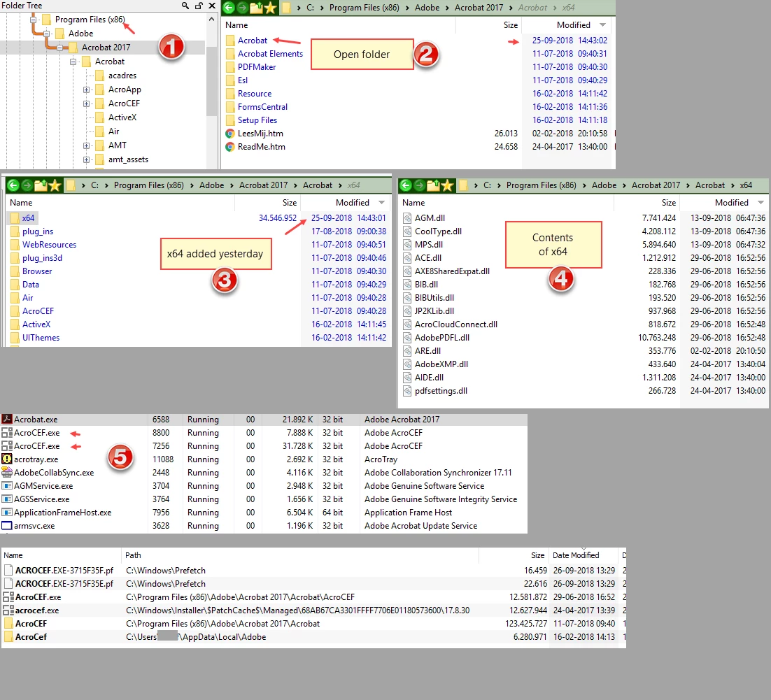Image resolution: width=771 pixels, height=700 pixels.
Task: Click Adobe breadcrumb in the top pane
Action: (x=427, y=8)
